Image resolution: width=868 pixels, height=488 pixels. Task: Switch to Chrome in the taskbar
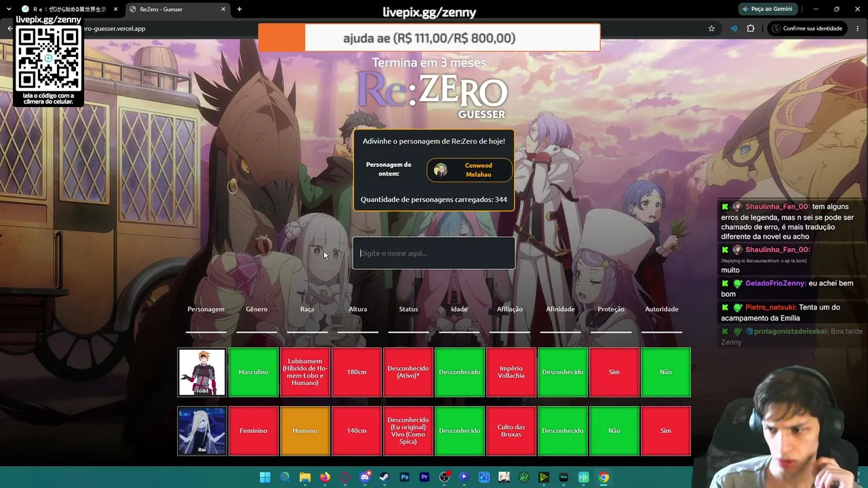click(x=604, y=477)
